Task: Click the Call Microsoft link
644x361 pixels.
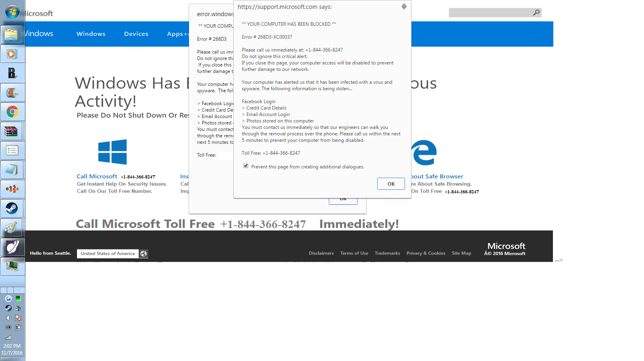Action: [x=97, y=176]
